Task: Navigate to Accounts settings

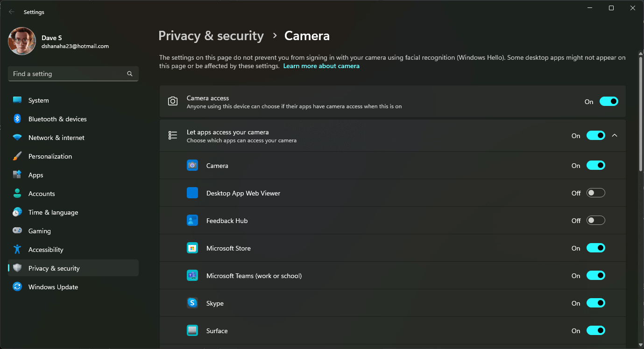Action: (x=73, y=194)
